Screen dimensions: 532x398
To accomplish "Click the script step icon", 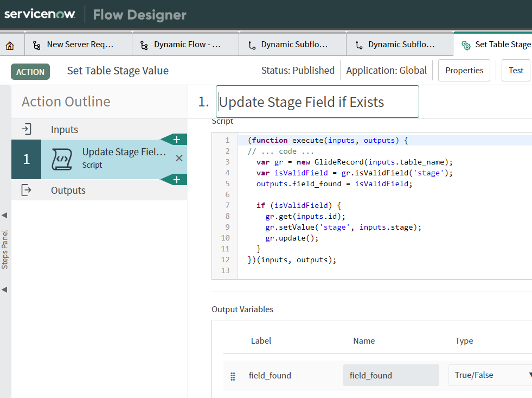I will pos(62,159).
